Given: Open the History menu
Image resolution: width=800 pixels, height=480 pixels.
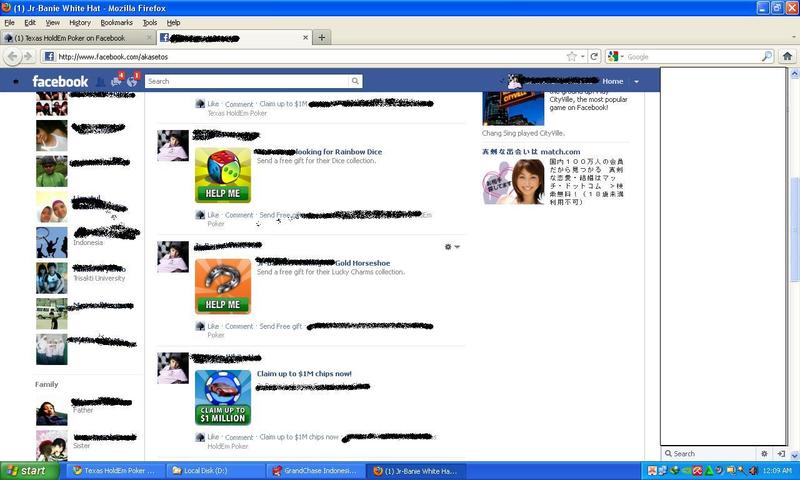Looking at the screenshot, I should point(80,23).
